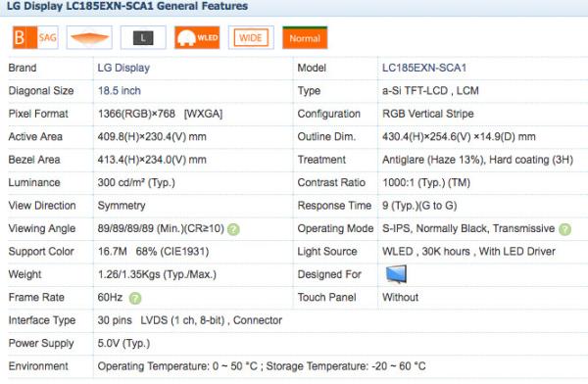Click the Treatment label
This screenshot has height=384, width=588.
click(321, 160)
